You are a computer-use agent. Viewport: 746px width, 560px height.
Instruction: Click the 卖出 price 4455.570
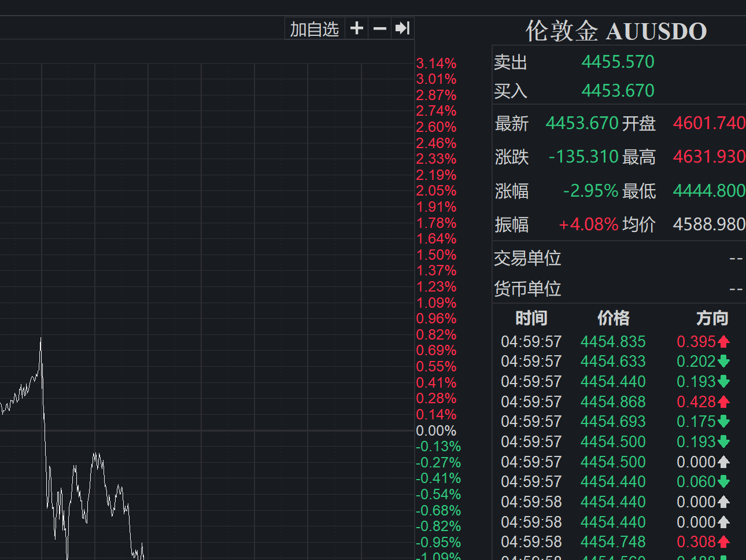pos(618,62)
